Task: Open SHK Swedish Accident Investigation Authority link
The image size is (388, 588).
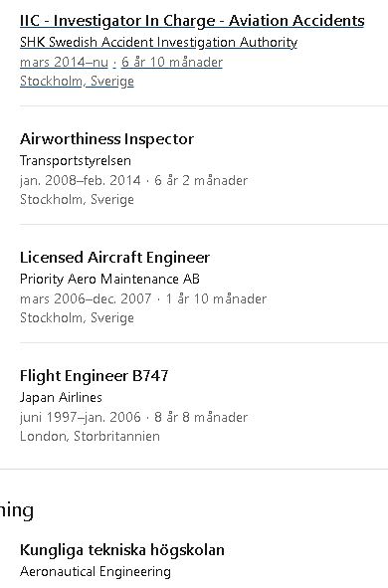Action: pos(158,43)
